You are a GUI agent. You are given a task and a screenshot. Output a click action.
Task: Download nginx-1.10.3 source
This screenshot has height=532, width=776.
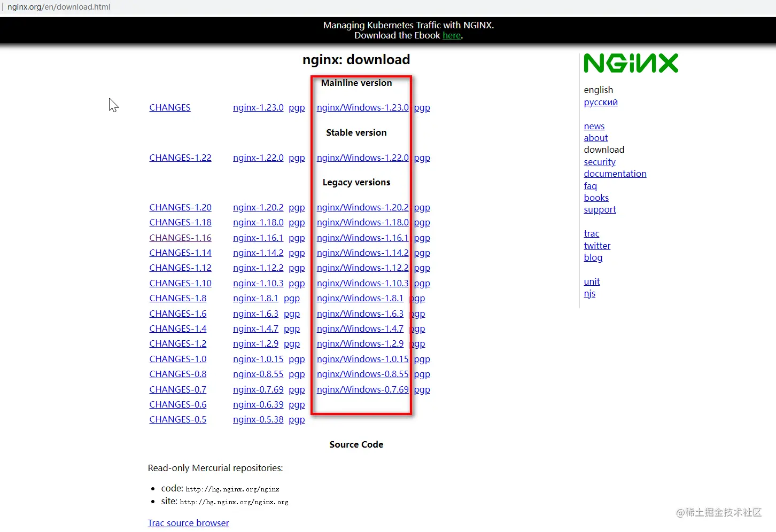tap(258, 283)
